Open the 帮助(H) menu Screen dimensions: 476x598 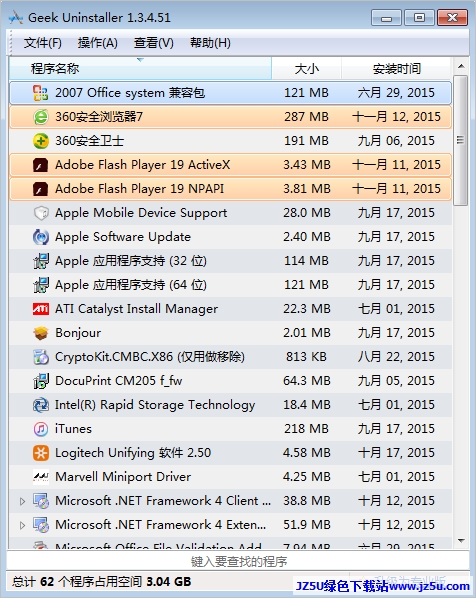click(211, 43)
